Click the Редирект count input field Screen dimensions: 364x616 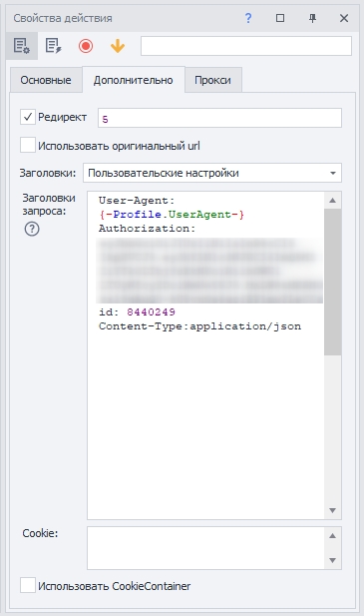[219, 118]
